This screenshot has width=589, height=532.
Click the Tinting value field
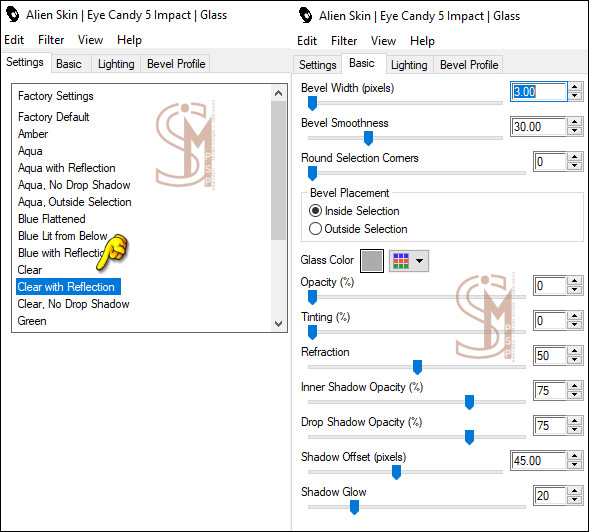[550, 321]
